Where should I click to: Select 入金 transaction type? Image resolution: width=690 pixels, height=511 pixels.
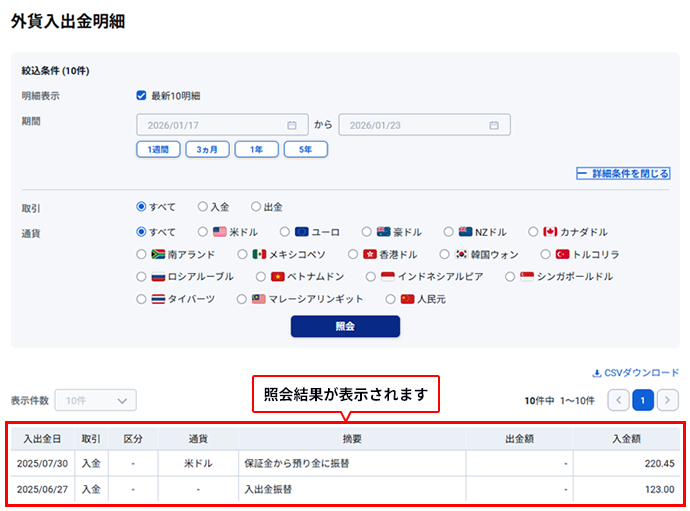[204, 207]
